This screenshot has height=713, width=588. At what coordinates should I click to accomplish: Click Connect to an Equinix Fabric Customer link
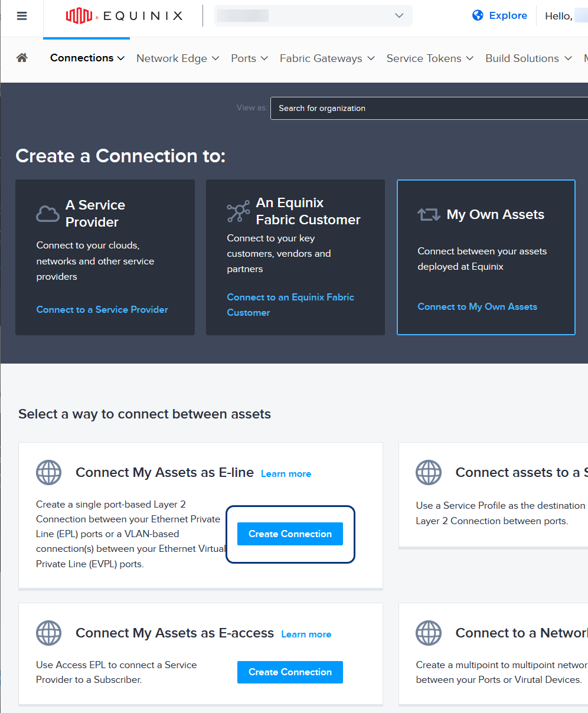(290, 305)
